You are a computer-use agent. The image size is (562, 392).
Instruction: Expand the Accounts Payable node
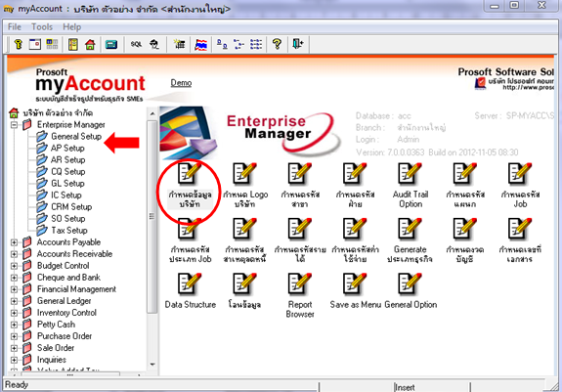(x=14, y=242)
